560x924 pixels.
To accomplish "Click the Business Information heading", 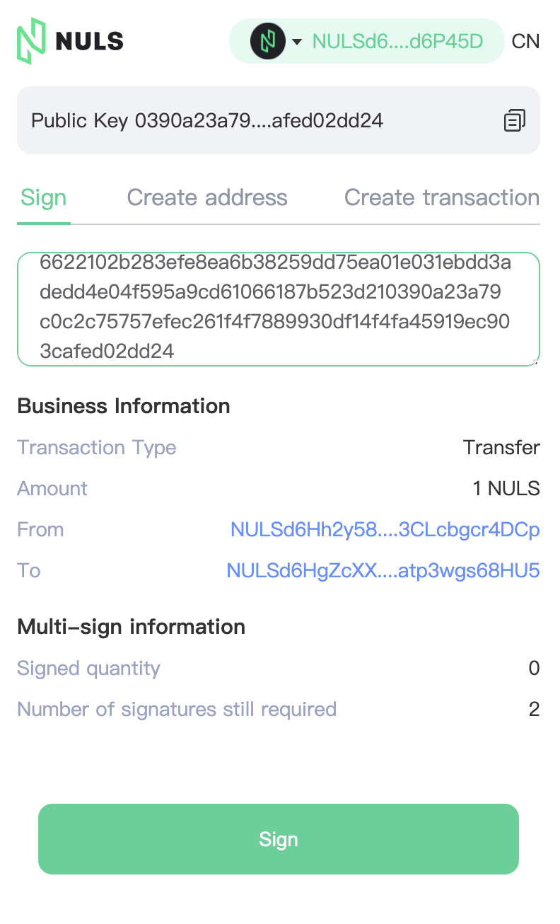I will tap(124, 406).
